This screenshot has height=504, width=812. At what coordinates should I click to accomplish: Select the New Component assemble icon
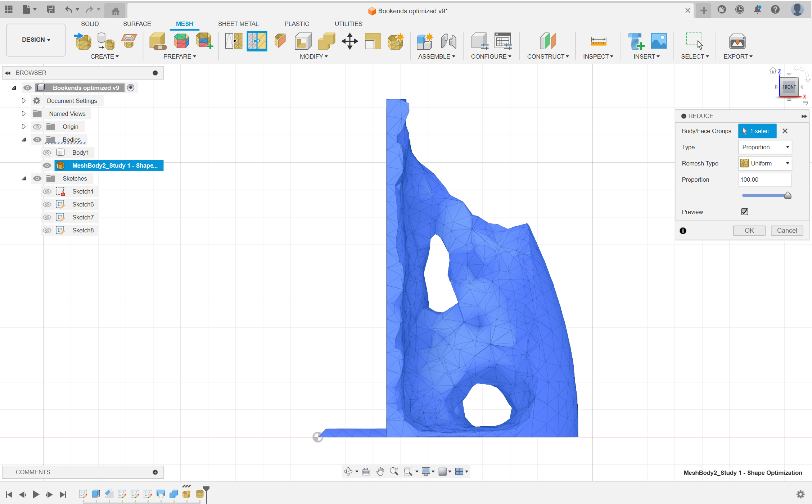[425, 41]
